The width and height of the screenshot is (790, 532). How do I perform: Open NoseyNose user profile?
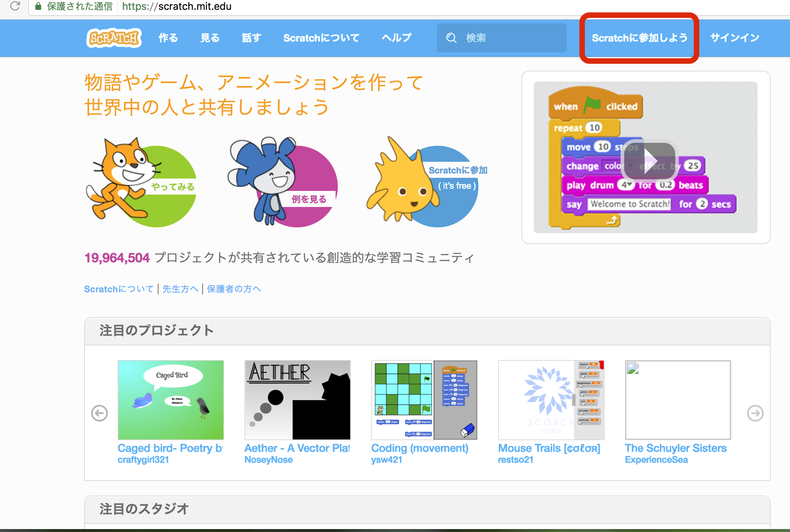point(269,460)
